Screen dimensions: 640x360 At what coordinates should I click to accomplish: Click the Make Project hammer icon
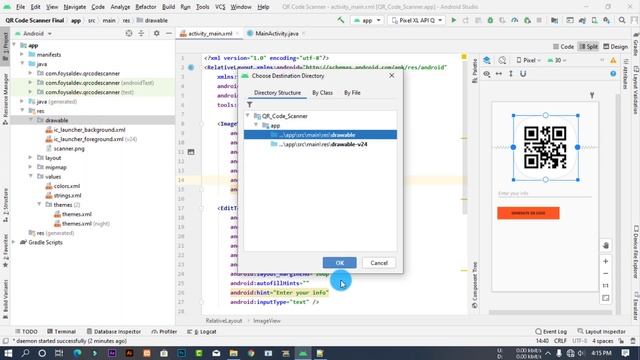point(341,20)
